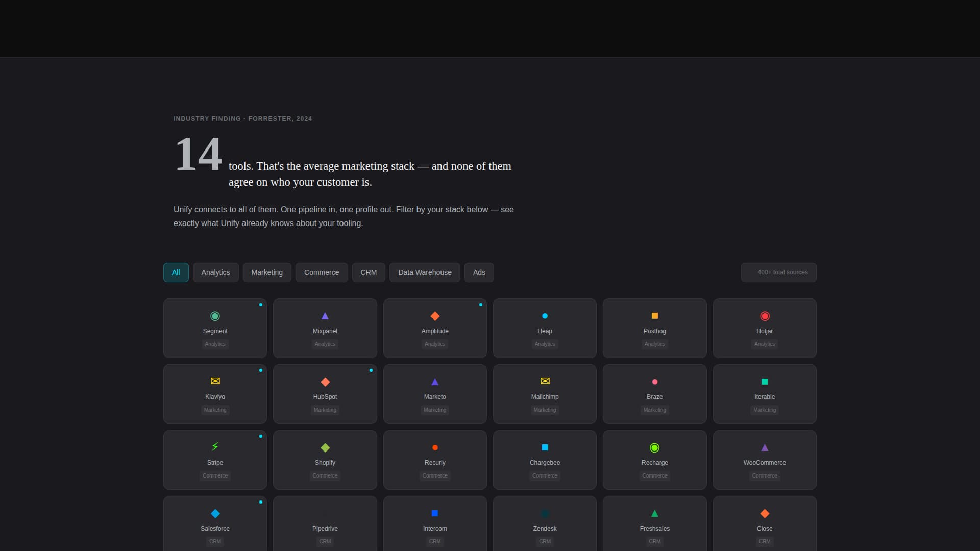The image size is (980, 551).
Task: Click the Commerce tag under Stripe
Action: [215, 476]
